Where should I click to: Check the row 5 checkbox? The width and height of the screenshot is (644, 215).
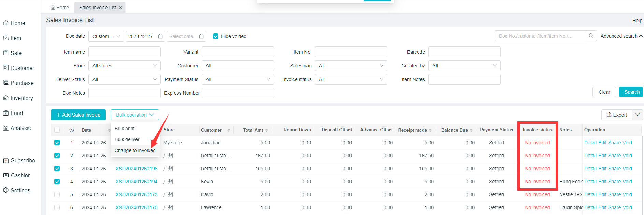point(57,194)
